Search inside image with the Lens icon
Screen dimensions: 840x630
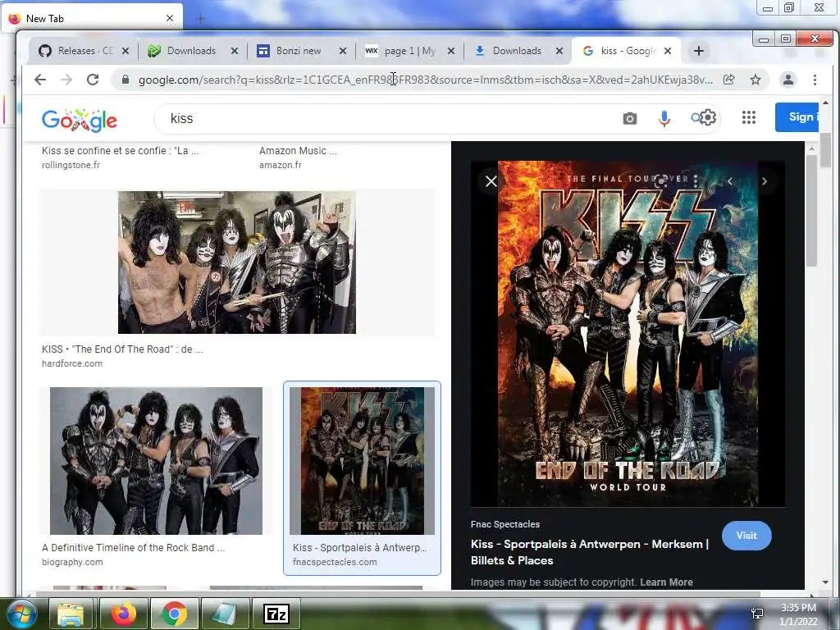tap(661, 180)
